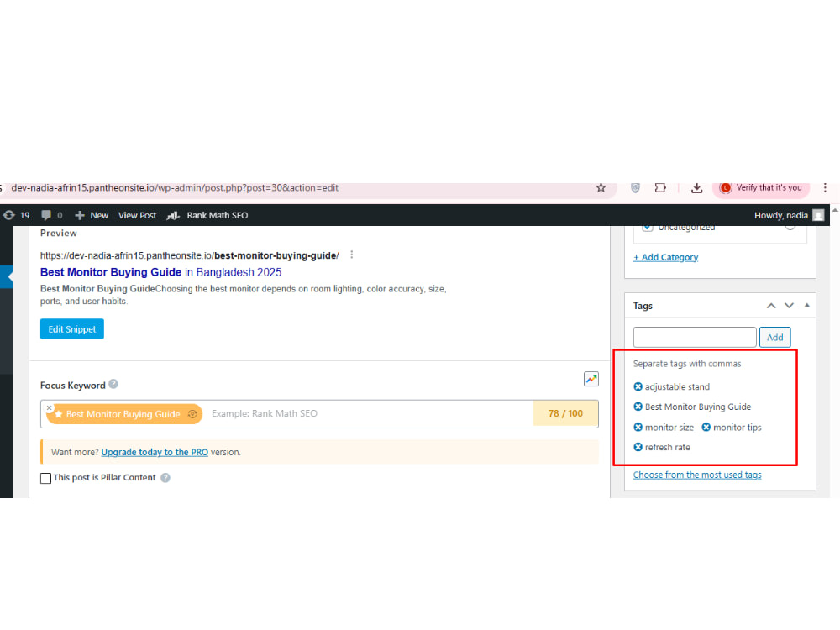Open the comments bubble in admin bar
This screenshot has height=630, width=840.
coord(51,215)
